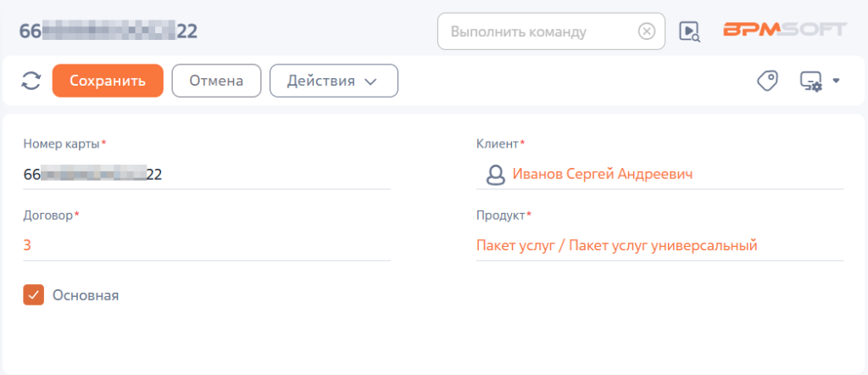Screen dimensions: 868x375
Task: Open the tag icon in toolbar
Action: point(767,81)
